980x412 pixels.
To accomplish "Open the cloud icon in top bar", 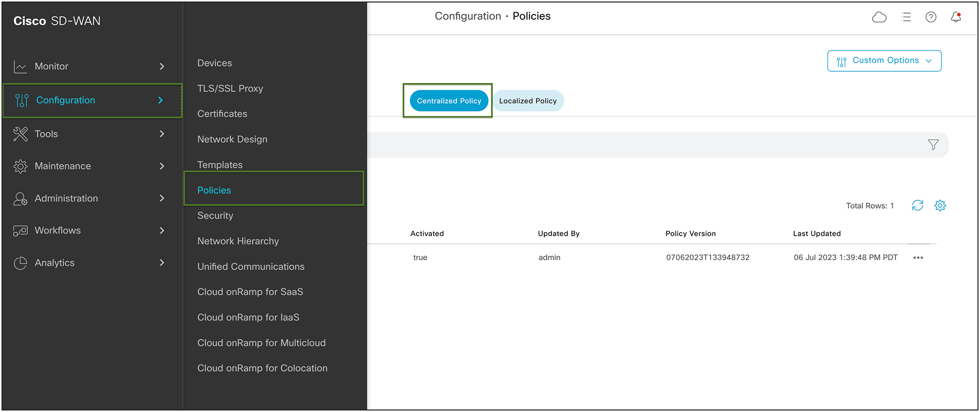I will pos(880,17).
